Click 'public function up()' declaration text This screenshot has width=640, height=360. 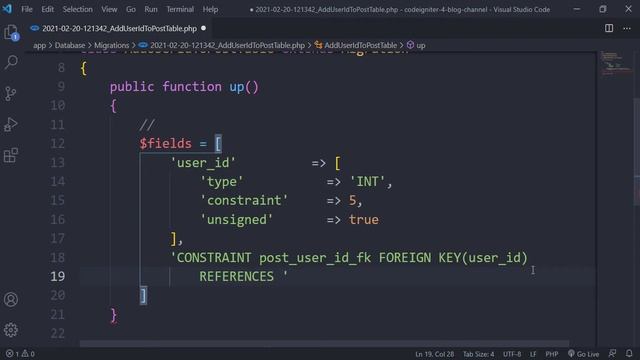tap(184, 87)
